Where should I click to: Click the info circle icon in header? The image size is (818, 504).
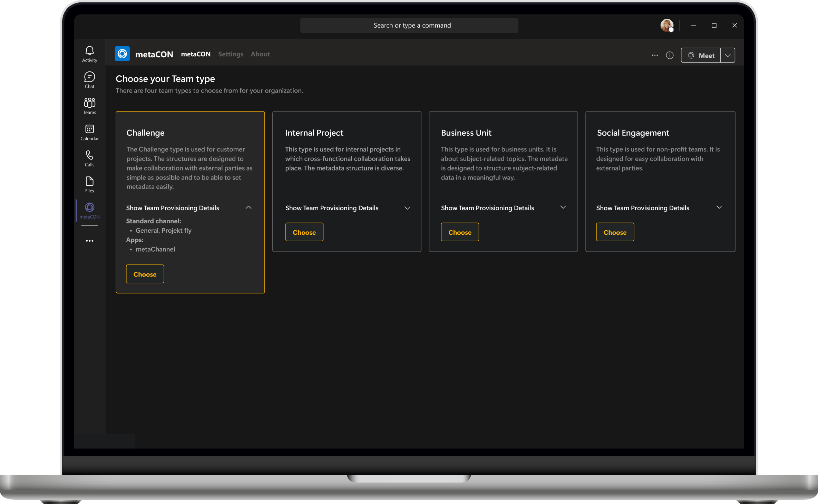point(670,55)
